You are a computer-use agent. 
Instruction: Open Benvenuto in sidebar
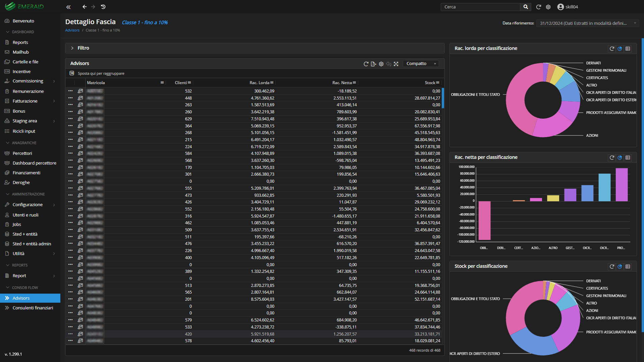30,21
